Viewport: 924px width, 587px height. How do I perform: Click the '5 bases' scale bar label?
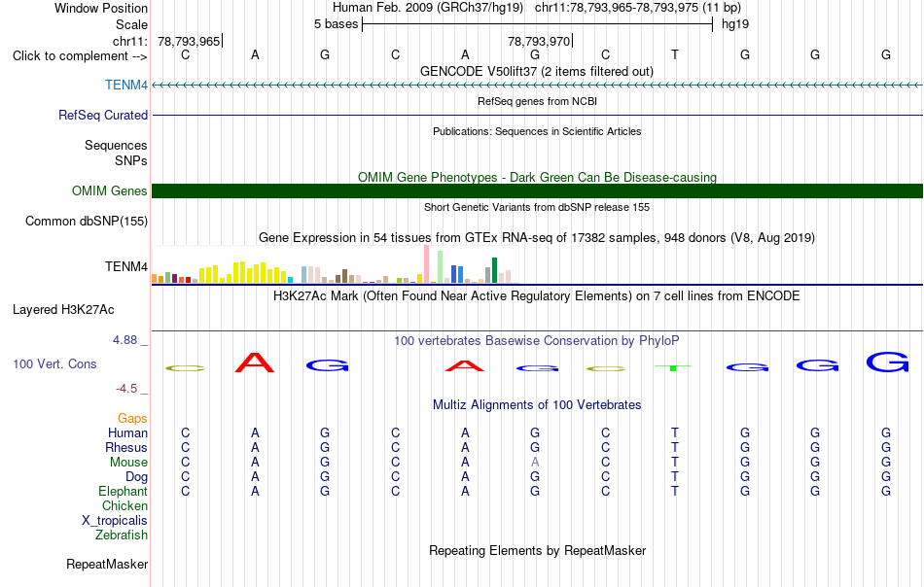[336, 24]
